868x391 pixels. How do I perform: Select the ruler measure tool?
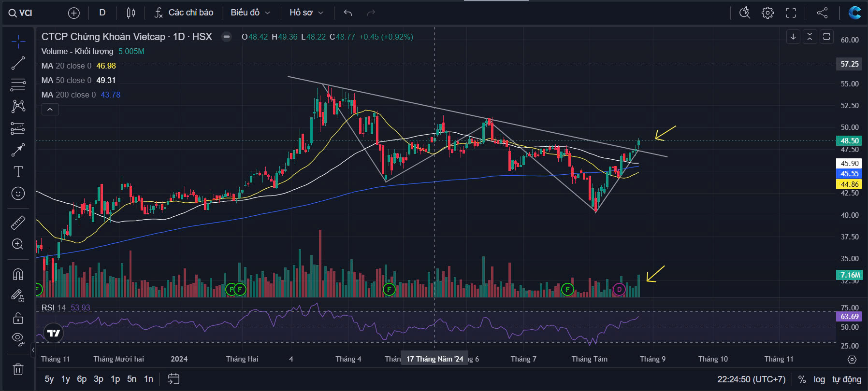coord(18,223)
